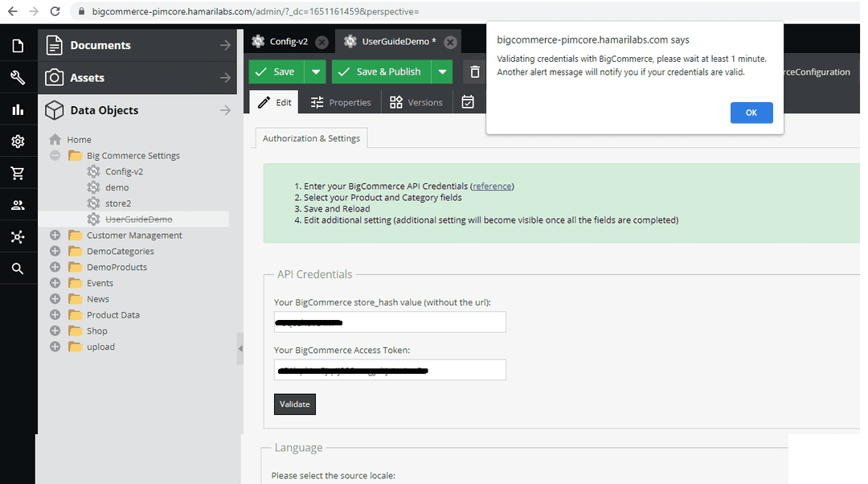Open the Documents panel header
The width and height of the screenshot is (868, 484).
(x=137, y=45)
